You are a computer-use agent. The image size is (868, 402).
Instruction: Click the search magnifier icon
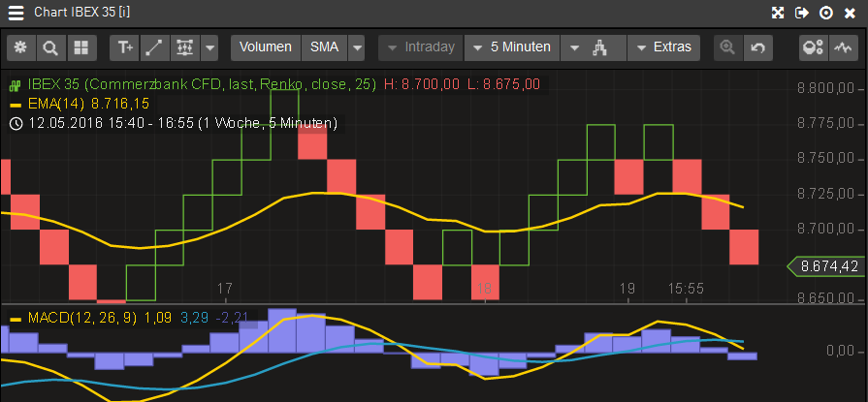(50, 46)
